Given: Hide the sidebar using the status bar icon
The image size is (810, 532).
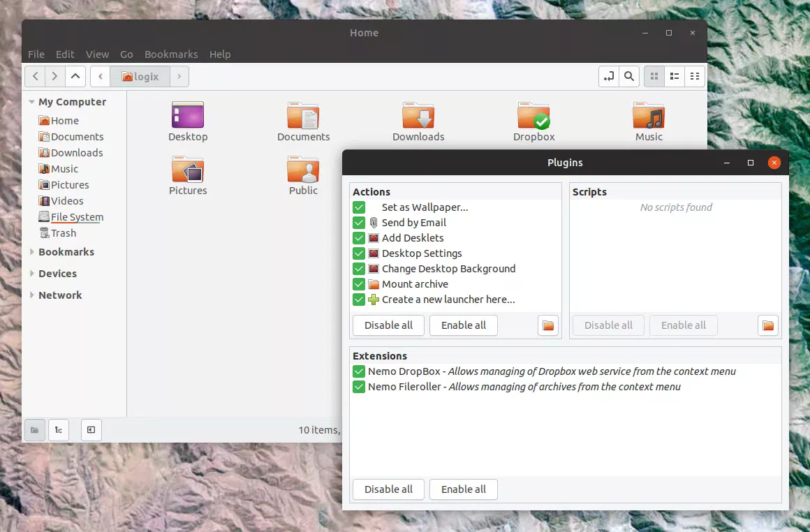Looking at the screenshot, I should (x=91, y=430).
